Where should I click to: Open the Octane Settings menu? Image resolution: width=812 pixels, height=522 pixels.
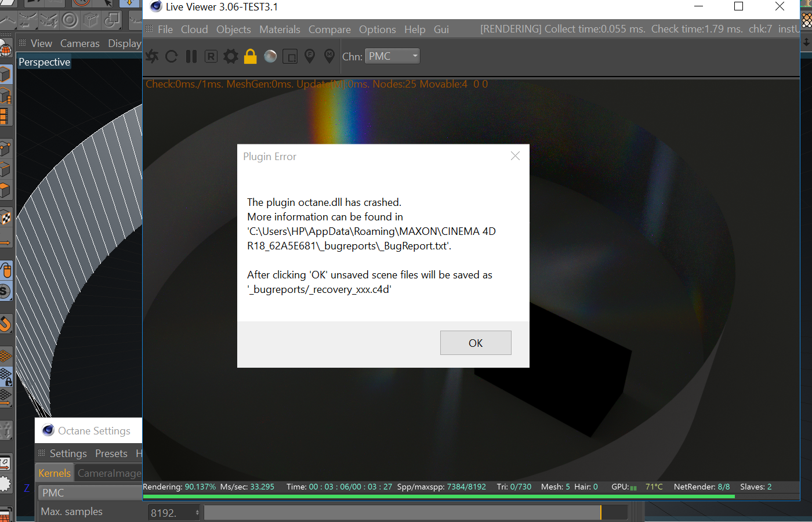pos(68,454)
